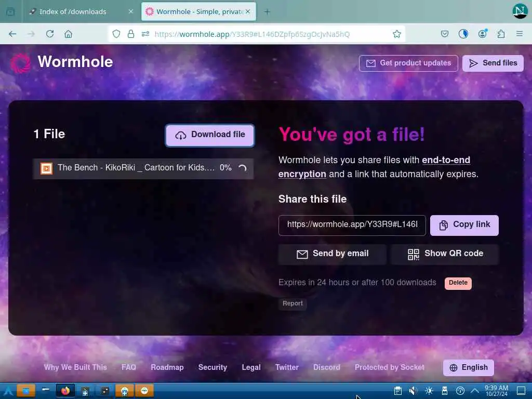Open Save to Pocket icon
The width and height of the screenshot is (532, 399).
[445, 34]
